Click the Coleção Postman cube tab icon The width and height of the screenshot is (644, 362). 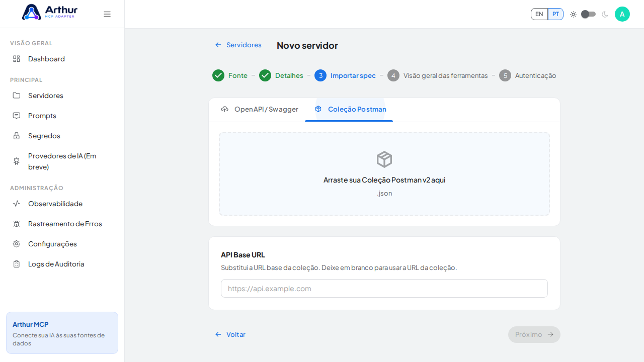coord(318,109)
